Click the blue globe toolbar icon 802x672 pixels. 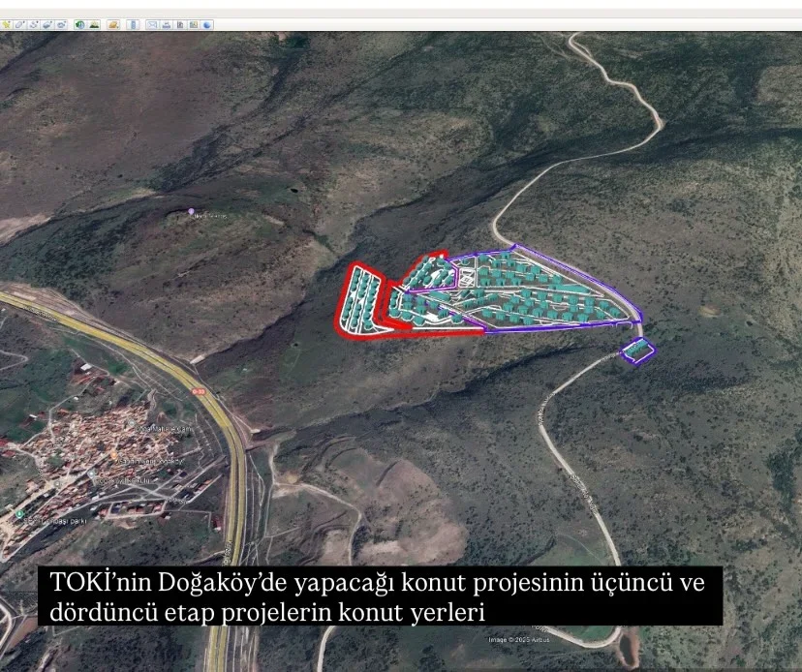[207, 24]
